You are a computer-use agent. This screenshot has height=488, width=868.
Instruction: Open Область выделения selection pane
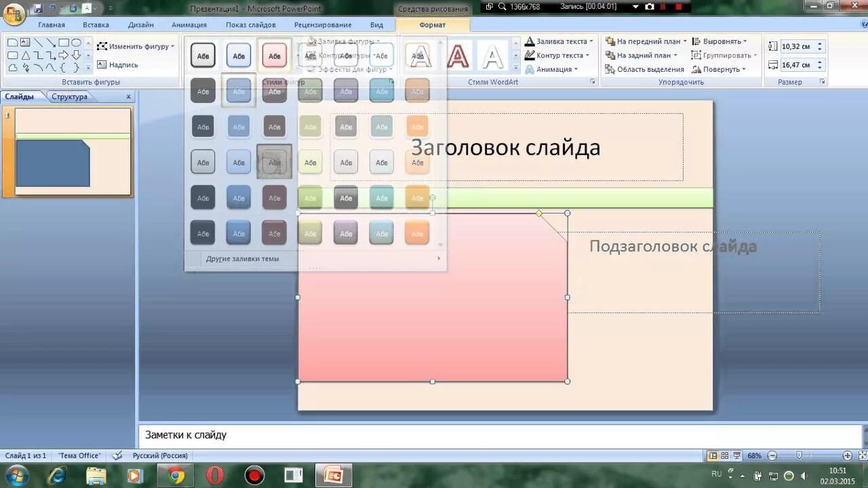[x=644, y=69]
